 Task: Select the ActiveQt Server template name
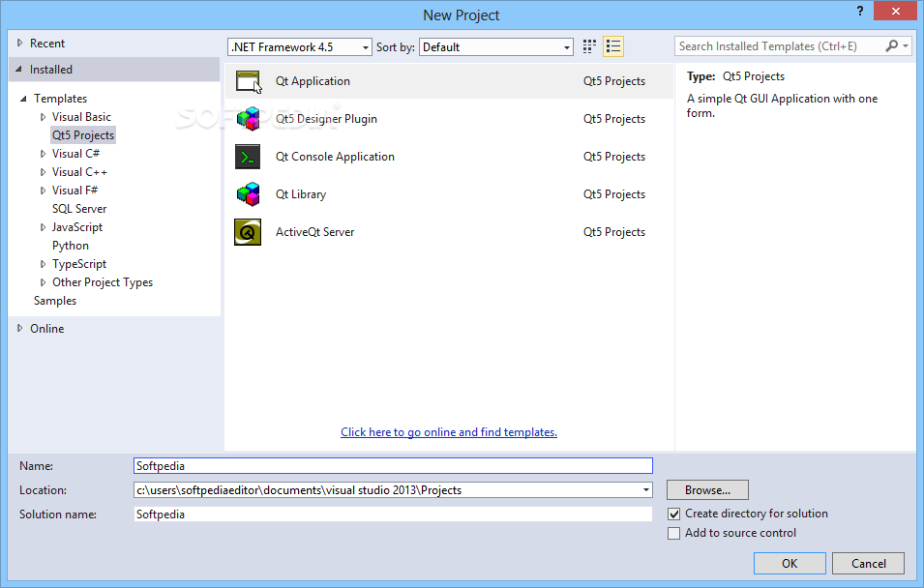(x=314, y=232)
